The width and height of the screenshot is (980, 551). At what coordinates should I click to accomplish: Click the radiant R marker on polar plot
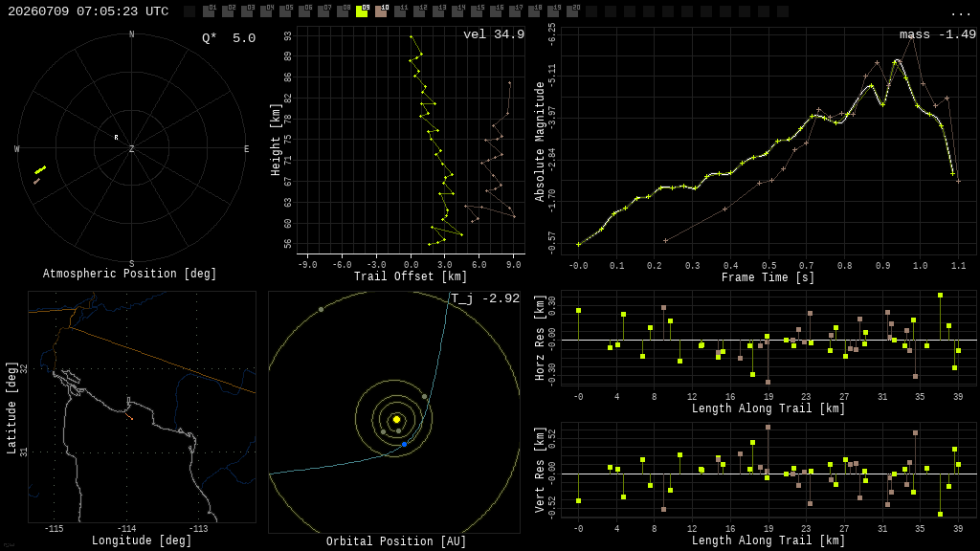pos(116,138)
